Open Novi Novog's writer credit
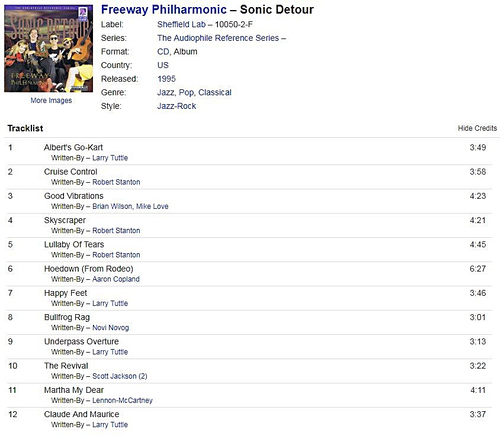 [x=111, y=328]
